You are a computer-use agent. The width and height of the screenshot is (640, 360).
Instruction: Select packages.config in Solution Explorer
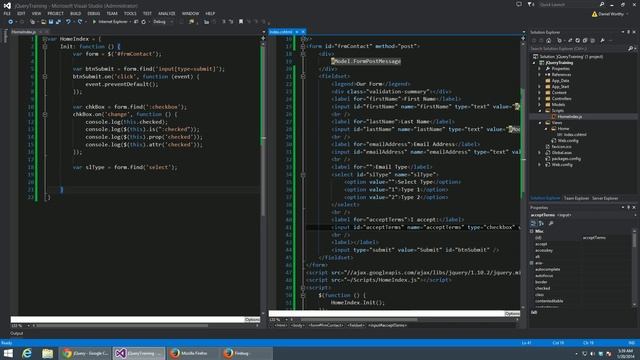[x=566, y=159]
